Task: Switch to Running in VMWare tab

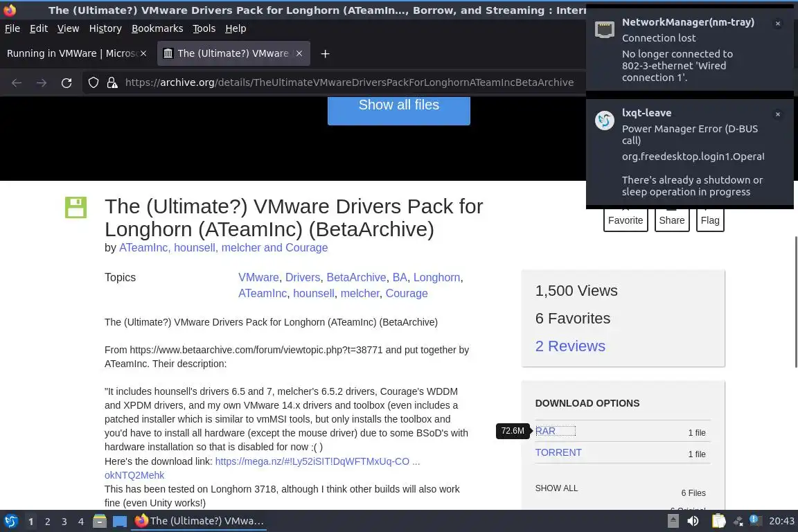Action: (x=71, y=53)
